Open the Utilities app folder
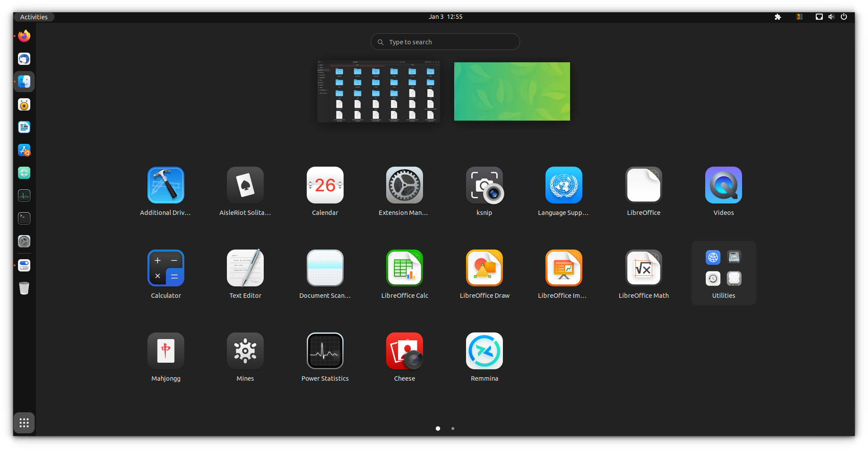 pos(723,268)
